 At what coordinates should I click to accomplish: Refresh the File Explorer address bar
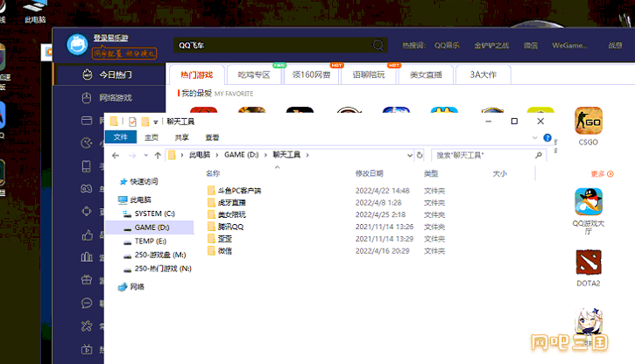coord(420,155)
